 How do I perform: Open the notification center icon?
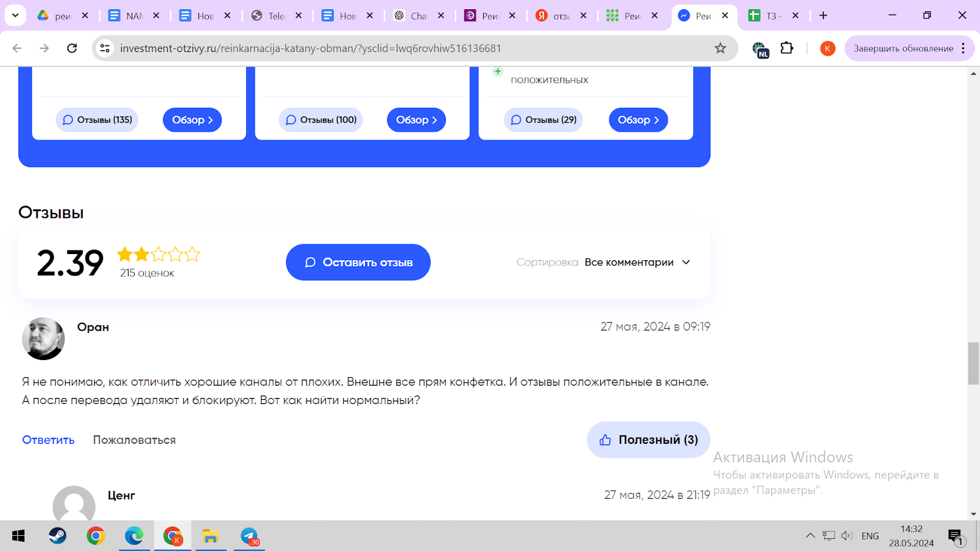(x=956, y=537)
